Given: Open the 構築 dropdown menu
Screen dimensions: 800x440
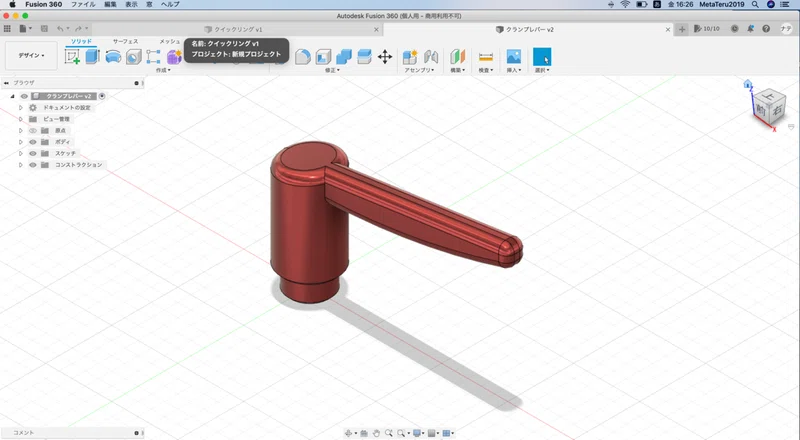Looking at the screenshot, I should (457, 70).
